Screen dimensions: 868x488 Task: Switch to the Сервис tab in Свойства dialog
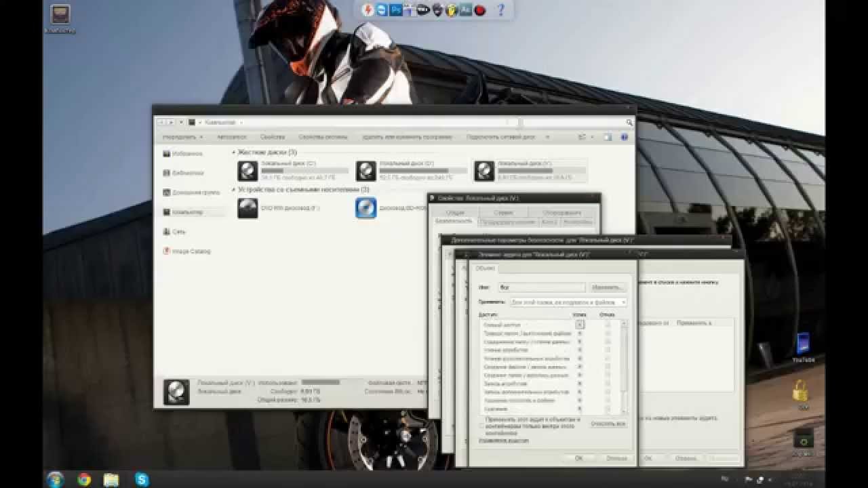[504, 213]
